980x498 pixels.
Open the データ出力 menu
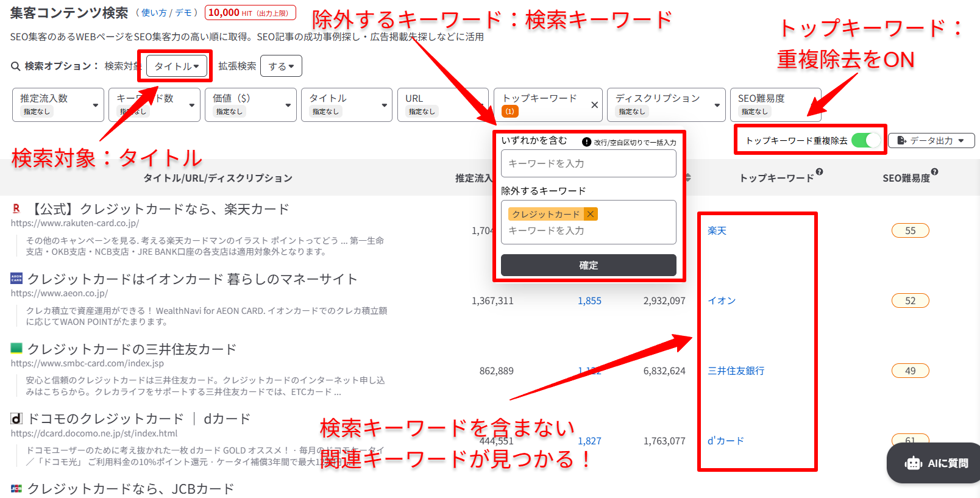931,140
